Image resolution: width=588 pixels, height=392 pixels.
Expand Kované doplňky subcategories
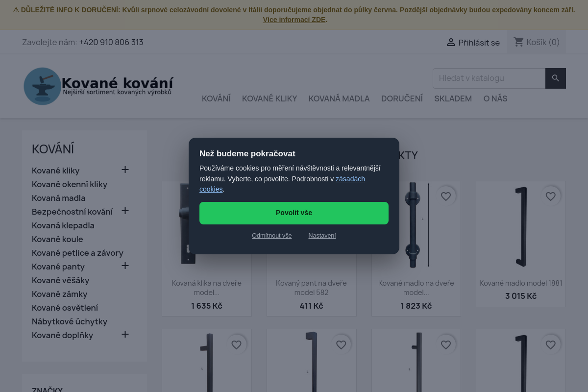click(125, 334)
